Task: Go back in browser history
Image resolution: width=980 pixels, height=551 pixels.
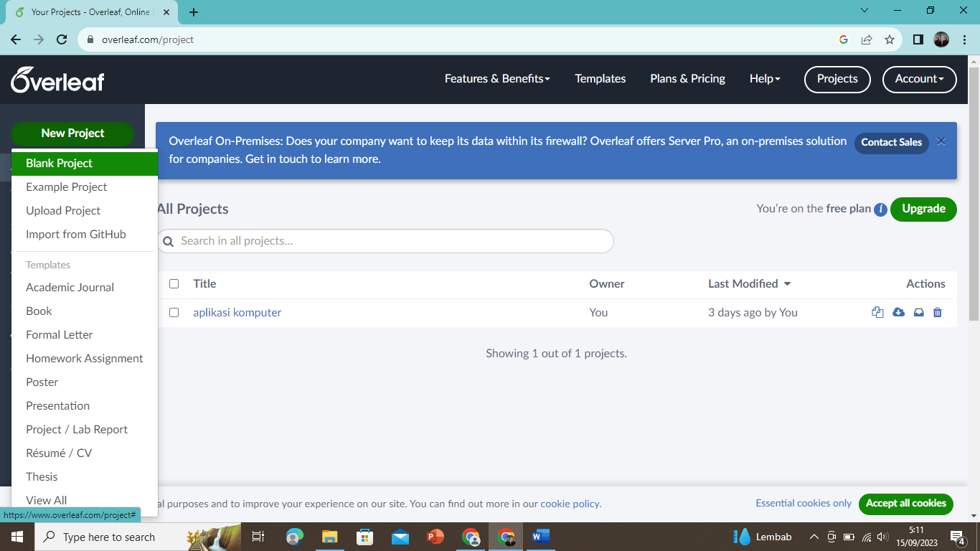Action: [16, 39]
